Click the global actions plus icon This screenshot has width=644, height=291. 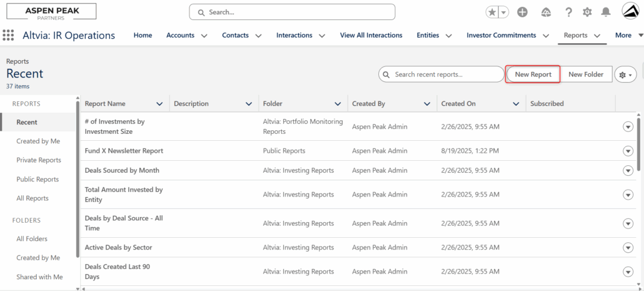point(523,13)
